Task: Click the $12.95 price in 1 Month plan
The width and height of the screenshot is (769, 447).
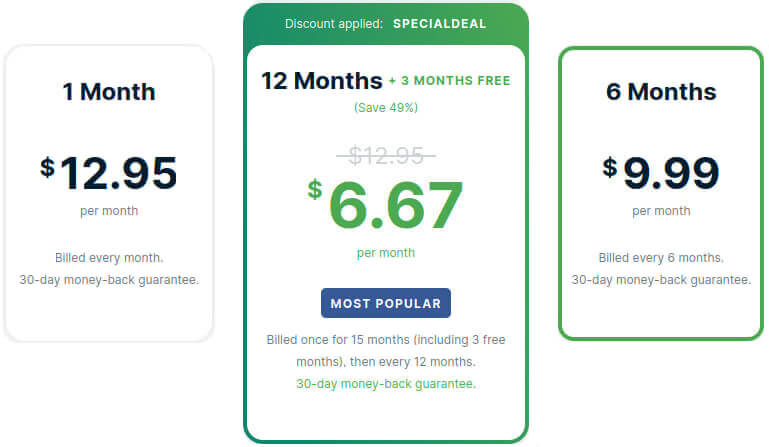Action: click(109, 172)
